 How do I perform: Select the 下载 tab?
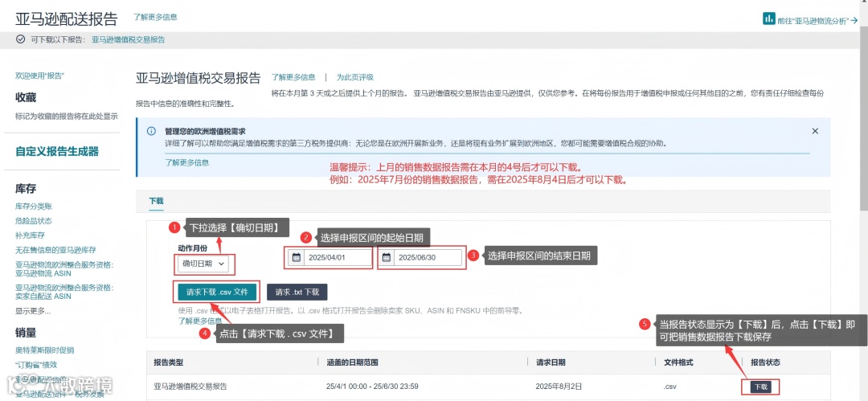(x=156, y=201)
